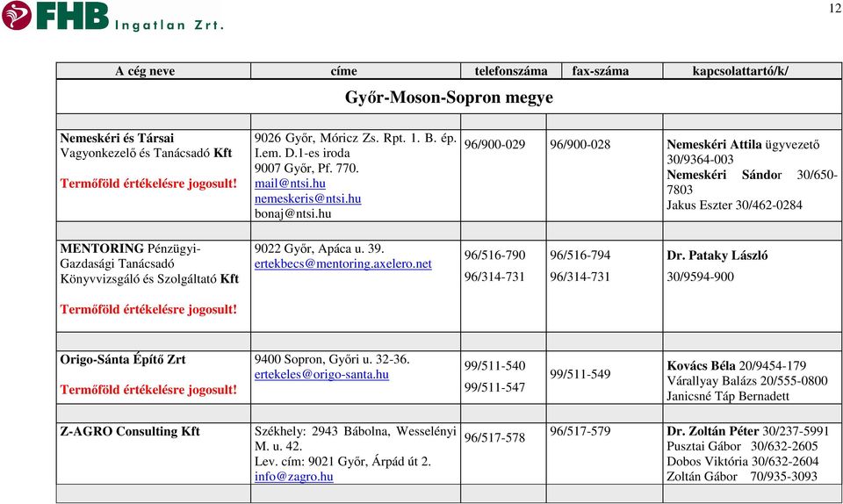
Task: Open the ertekeles@origo-santa.hu email link
Action: coord(321,375)
